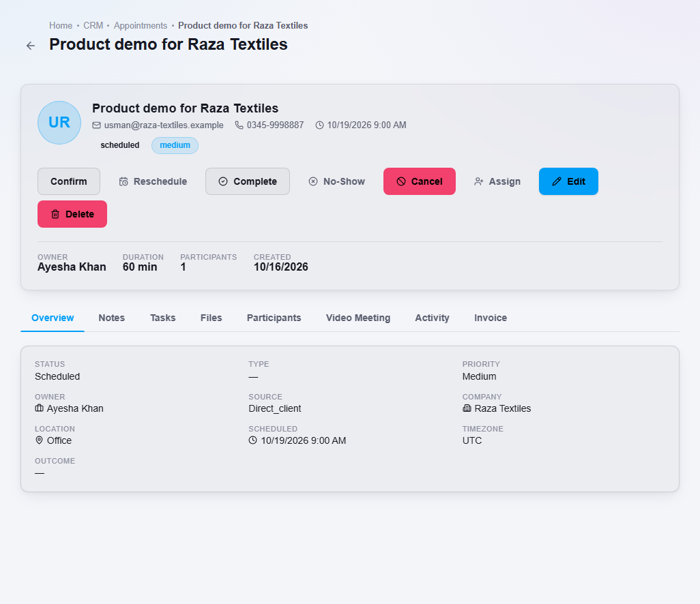Click the checkmark circle icon on Complete

pyautogui.click(x=223, y=181)
